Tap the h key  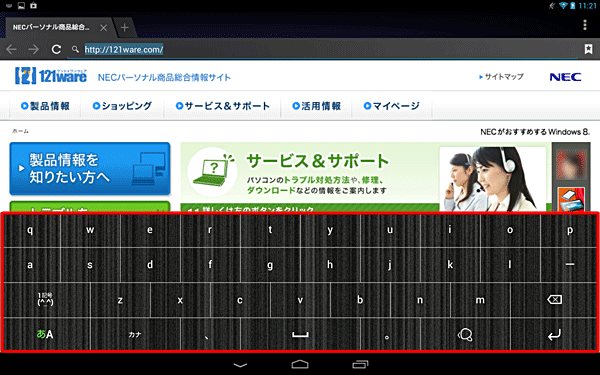tap(330, 264)
